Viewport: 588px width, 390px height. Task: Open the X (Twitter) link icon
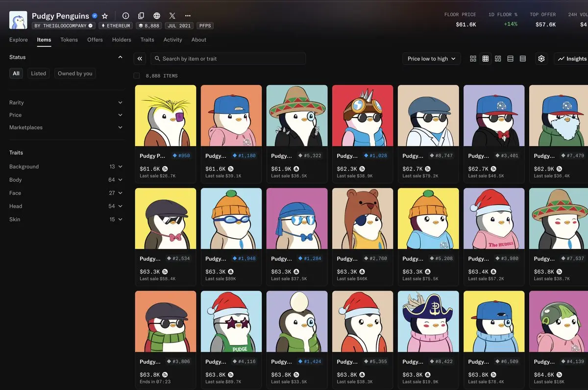(x=172, y=16)
